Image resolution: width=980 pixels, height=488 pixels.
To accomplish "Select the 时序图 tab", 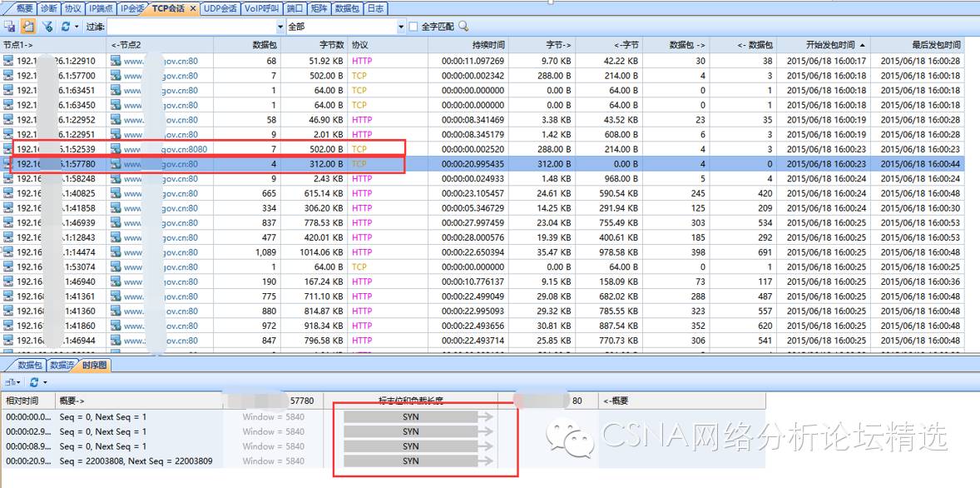I will tap(94, 366).
